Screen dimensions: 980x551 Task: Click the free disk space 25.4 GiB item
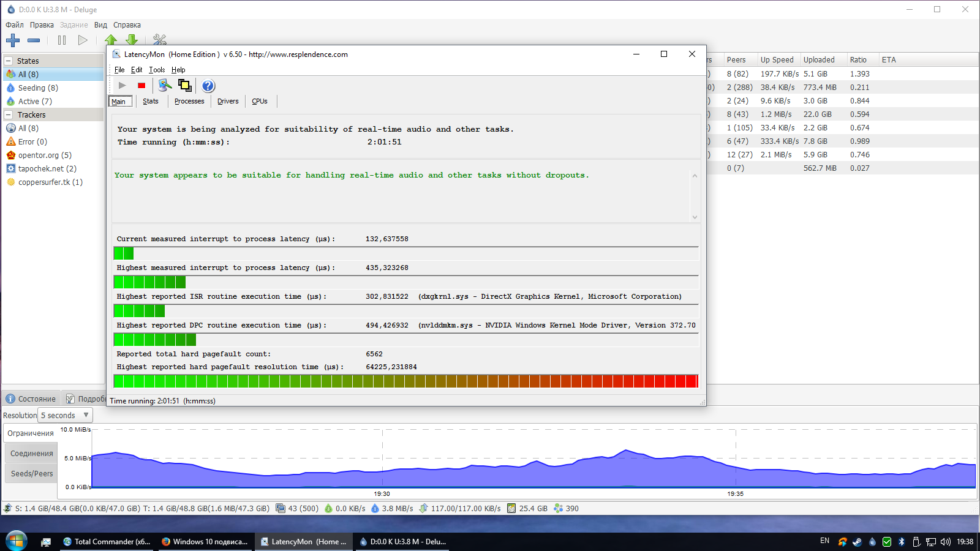[527, 509]
